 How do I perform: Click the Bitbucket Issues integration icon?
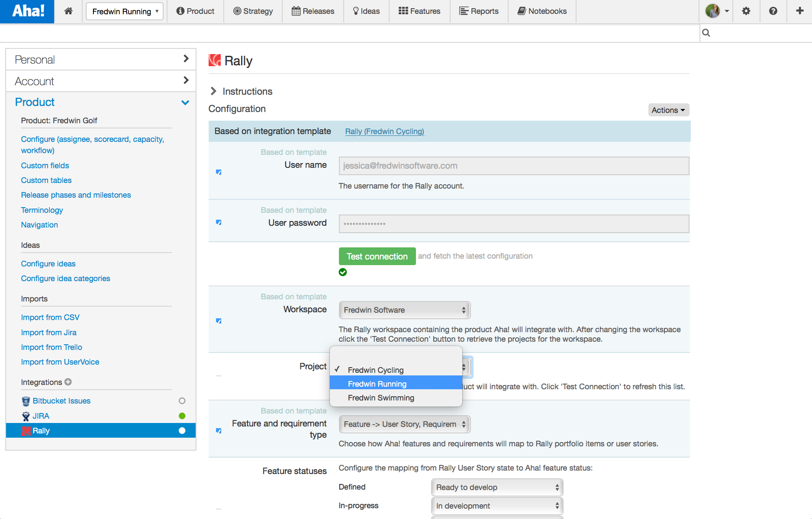[x=26, y=401]
